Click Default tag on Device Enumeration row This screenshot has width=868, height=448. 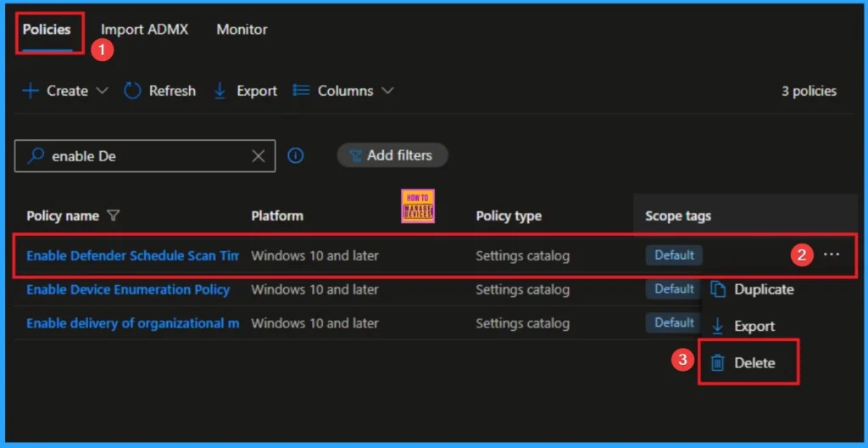coord(674,288)
